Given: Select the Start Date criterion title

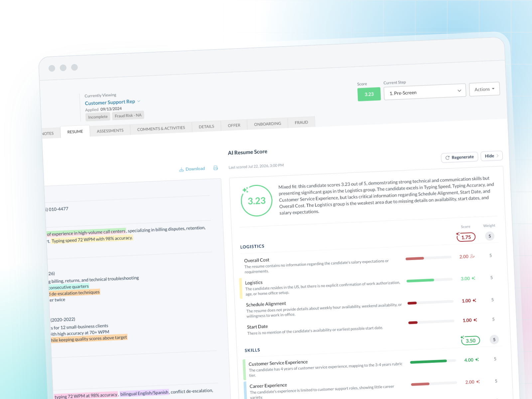Looking at the screenshot, I should pyautogui.click(x=257, y=327).
